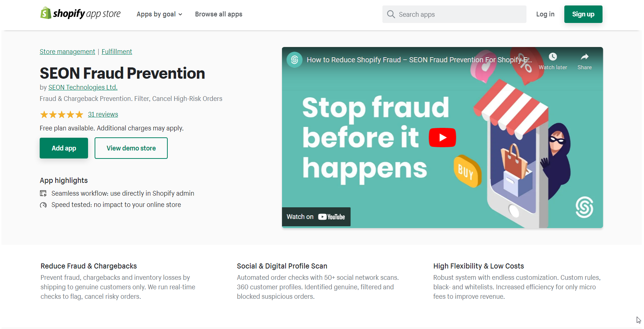The height and width of the screenshot is (329, 644).
Task: Click the SEON channel avatar in video
Action: pos(294,60)
